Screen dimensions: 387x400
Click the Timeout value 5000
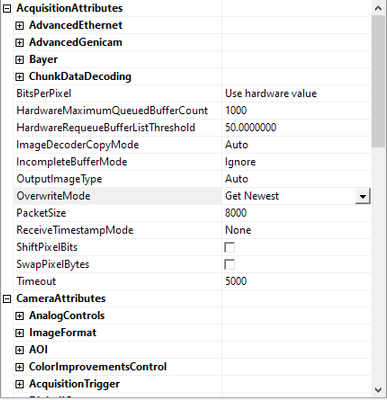pos(236,281)
